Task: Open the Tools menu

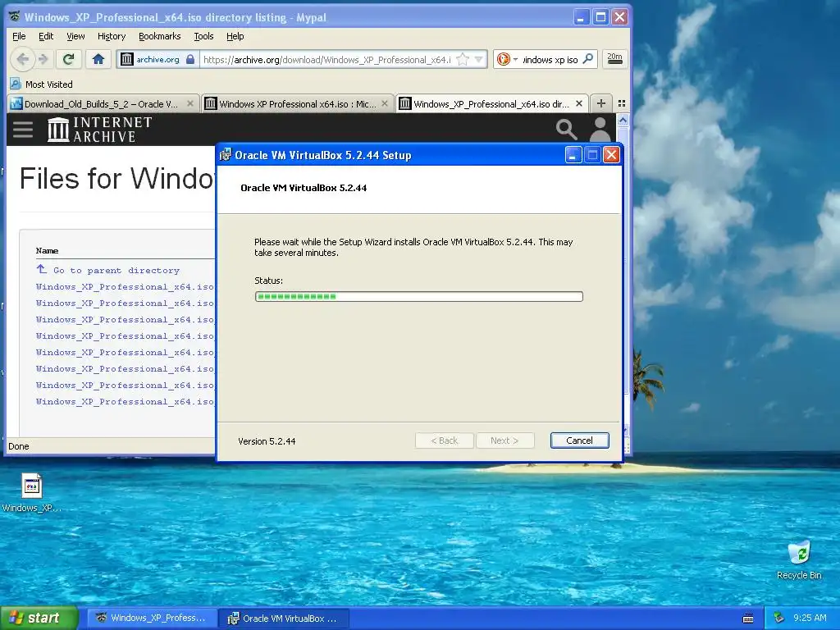Action: point(203,36)
